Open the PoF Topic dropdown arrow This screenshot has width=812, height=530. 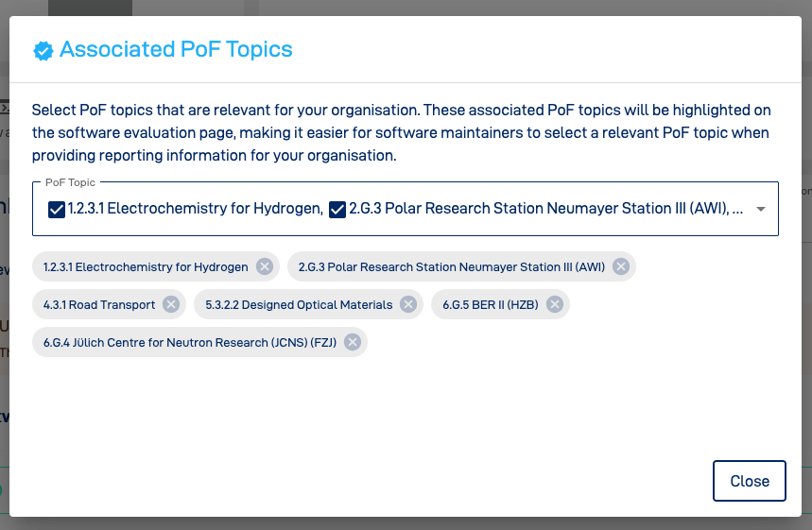(761, 209)
